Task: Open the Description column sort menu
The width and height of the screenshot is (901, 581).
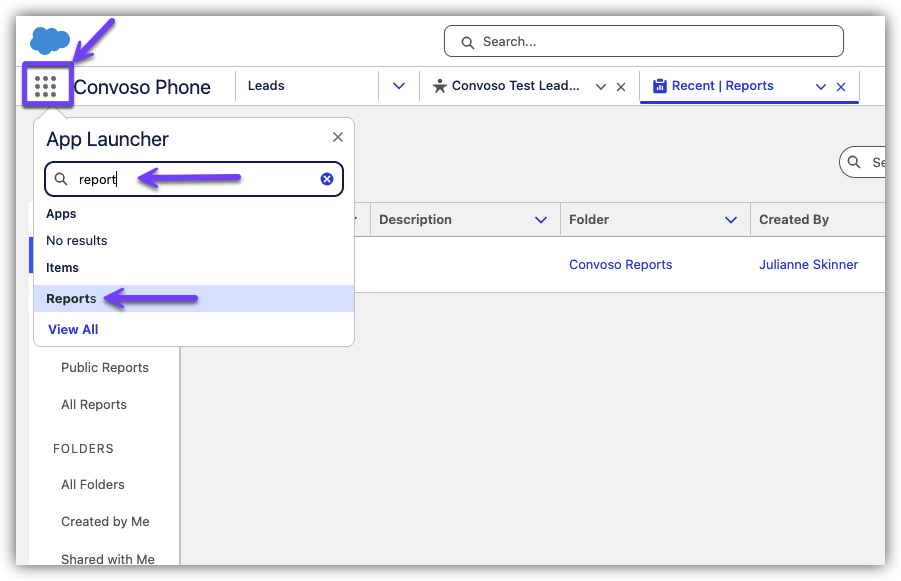Action: tap(541, 220)
